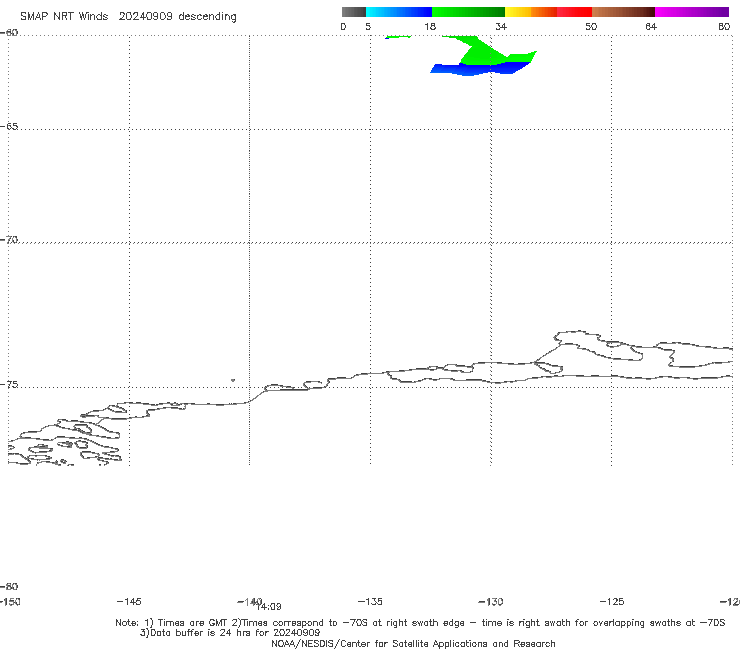Click the -70 latitude axis label
The image size is (740, 650).
pyautogui.click(x=9, y=239)
